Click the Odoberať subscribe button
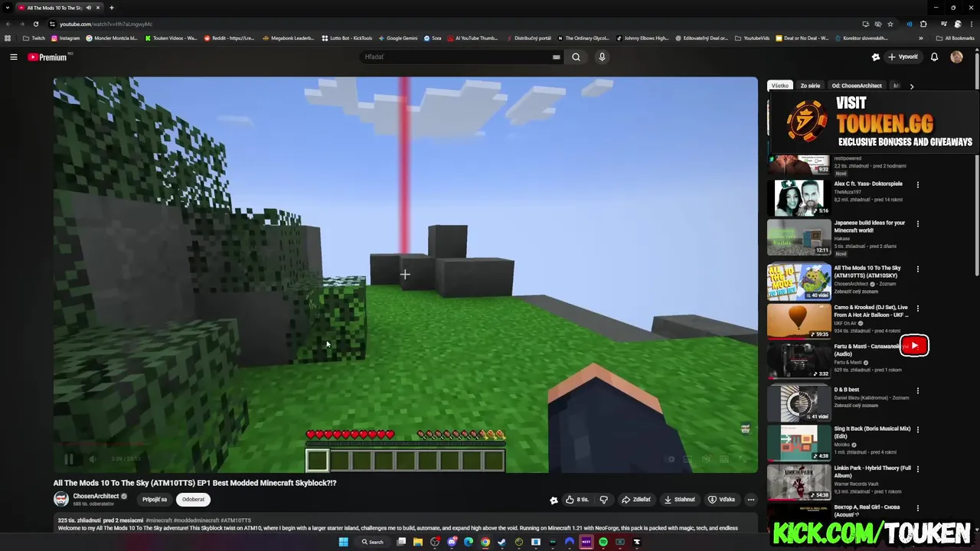The image size is (980, 551). pyautogui.click(x=193, y=500)
